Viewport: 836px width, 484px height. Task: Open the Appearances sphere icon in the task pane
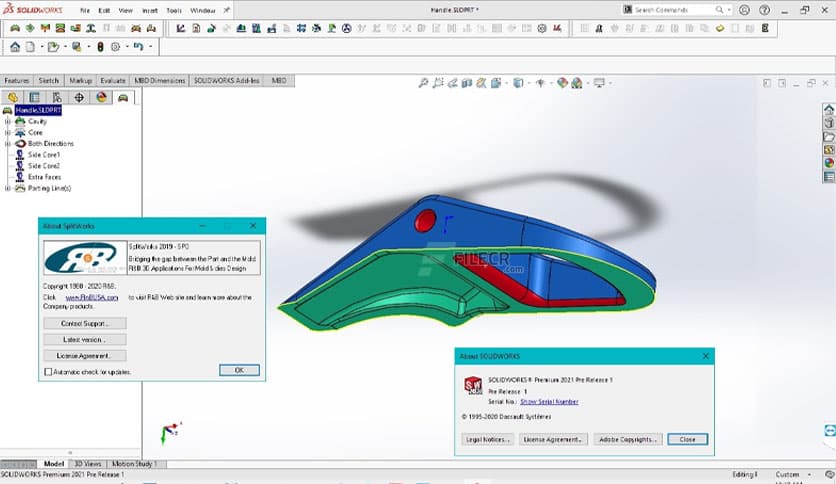(829, 163)
